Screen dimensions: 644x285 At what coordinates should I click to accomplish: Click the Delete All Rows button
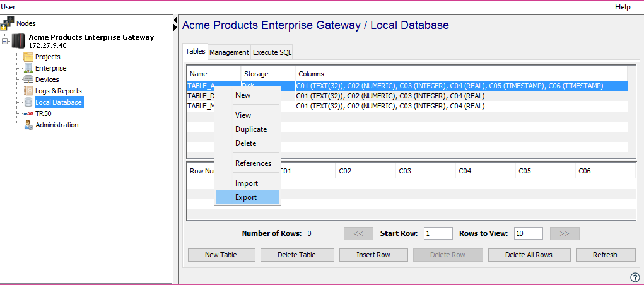point(529,255)
